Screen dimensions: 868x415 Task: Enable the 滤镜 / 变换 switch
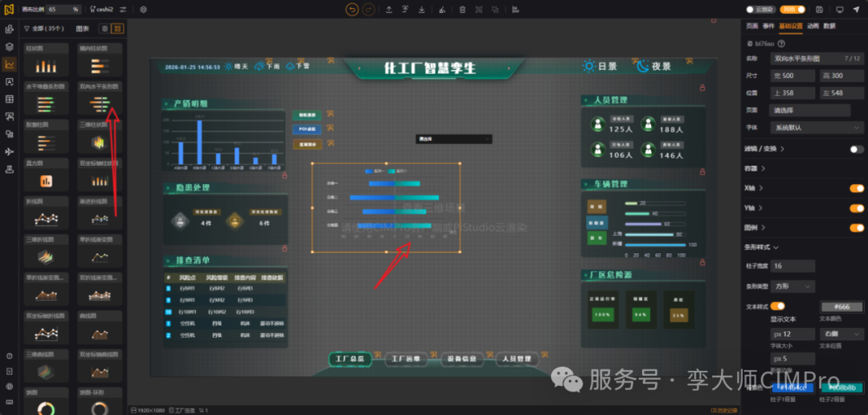[857, 149]
